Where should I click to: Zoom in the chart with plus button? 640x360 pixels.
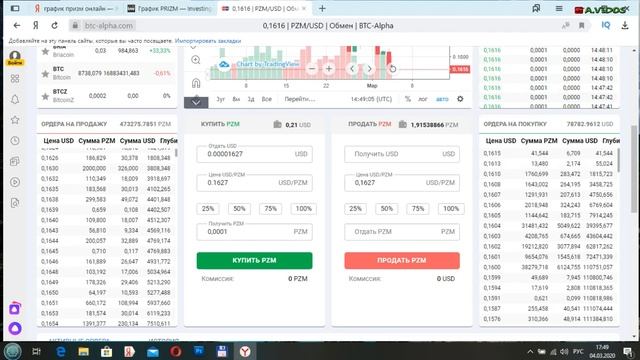[329, 69]
